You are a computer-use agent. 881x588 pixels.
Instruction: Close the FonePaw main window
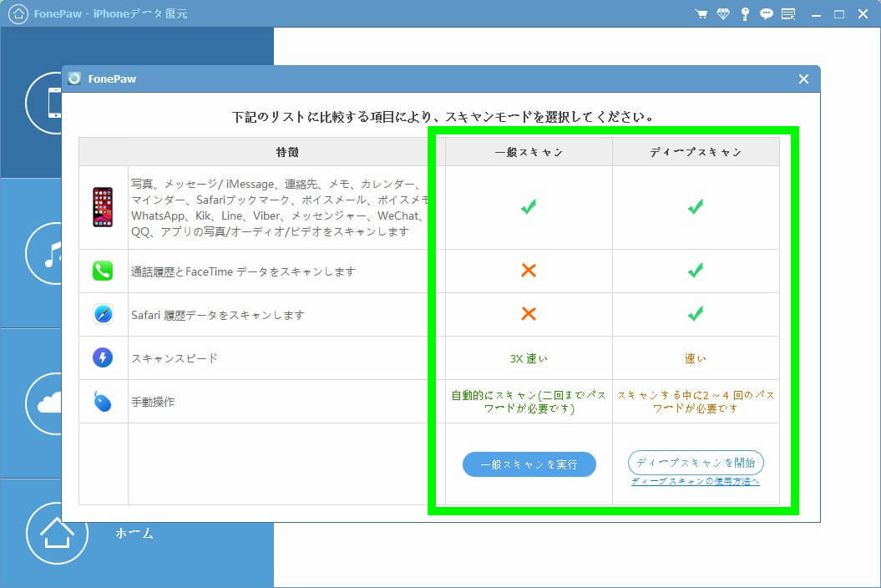click(x=863, y=14)
